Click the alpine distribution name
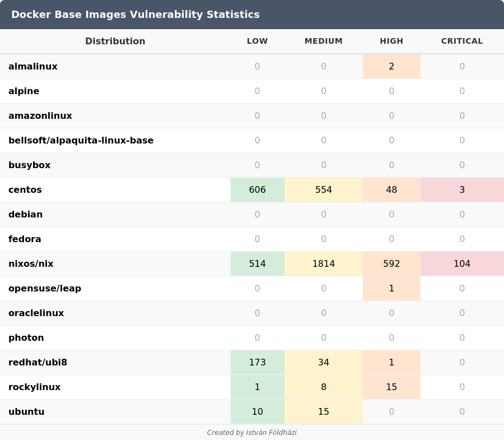This screenshot has height=440, width=504. click(x=24, y=91)
